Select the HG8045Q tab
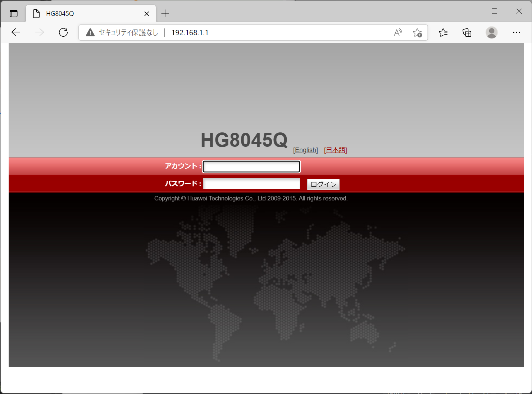The width and height of the screenshot is (532, 394). [x=91, y=14]
